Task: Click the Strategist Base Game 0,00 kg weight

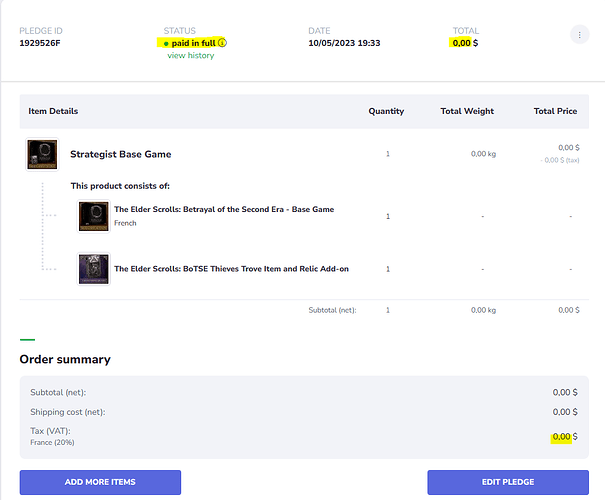Action: (x=483, y=154)
